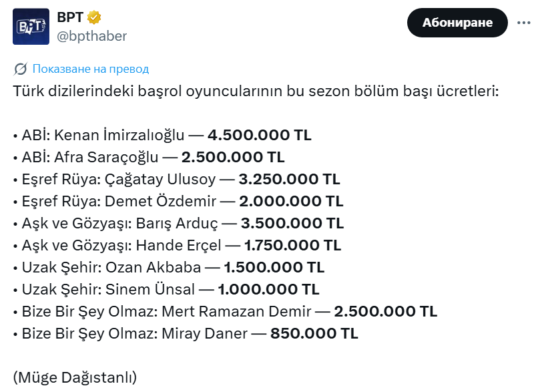Click the gold verified badge icon
Viewport: 534px width, 392px height.
coord(95,18)
